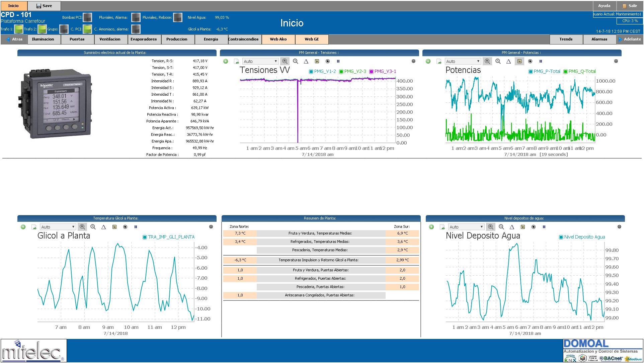Screen dimensions: 644x363
Task: Add a pen to the Potencias chart
Action: 428,61
